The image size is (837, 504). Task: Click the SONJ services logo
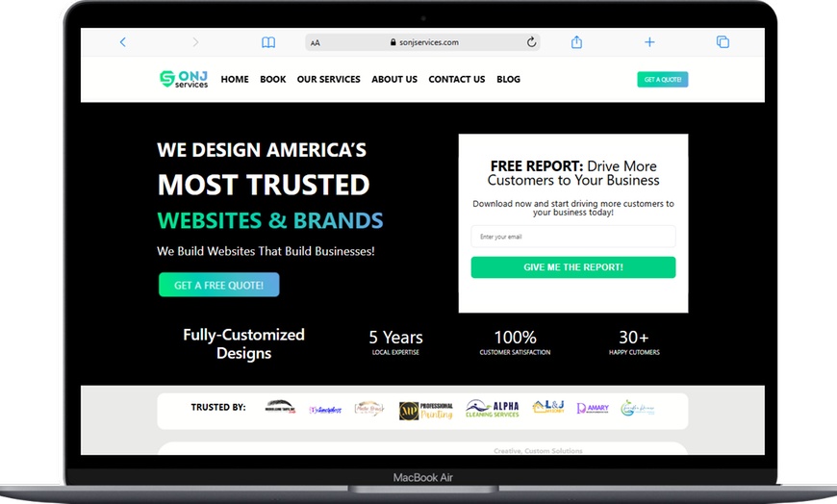pyautogui.click(x=184, y=79)
